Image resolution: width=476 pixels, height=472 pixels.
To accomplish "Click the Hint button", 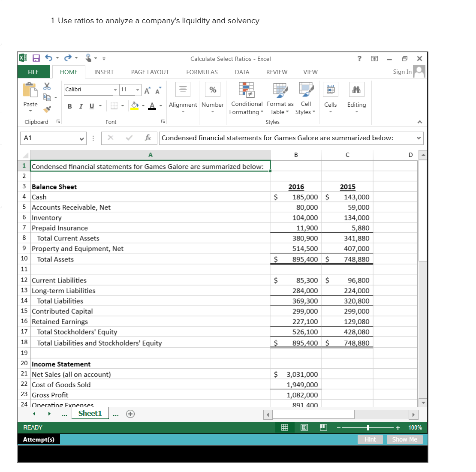I will point(370,439).
